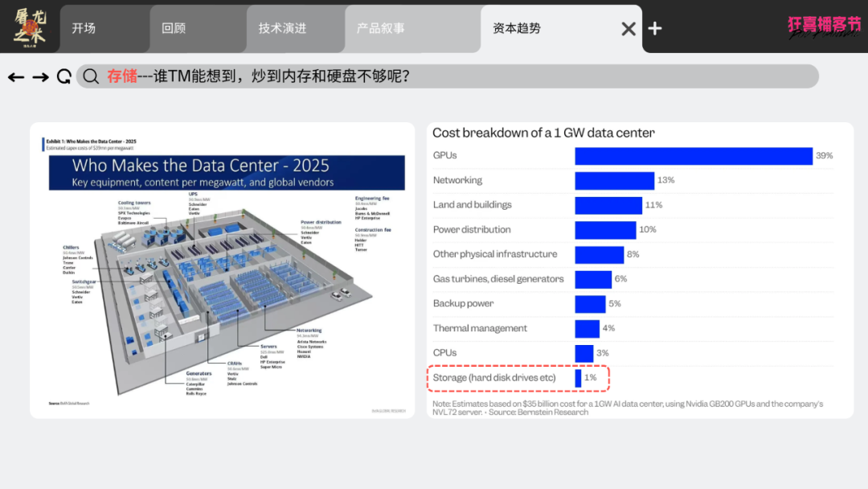Select the 产品叙事 tab
The height and width of the screenshot is (489, 868).
[x=413, y=29]
